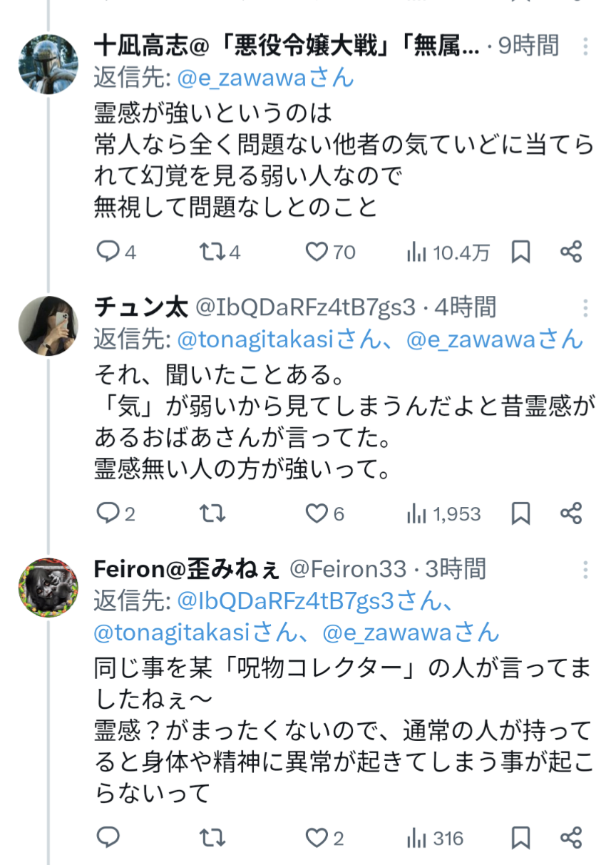This screenshot has height=865, width=616.
Task: Retweet 十凪高志's tweet about 霊感
Action: pos(210,251)
